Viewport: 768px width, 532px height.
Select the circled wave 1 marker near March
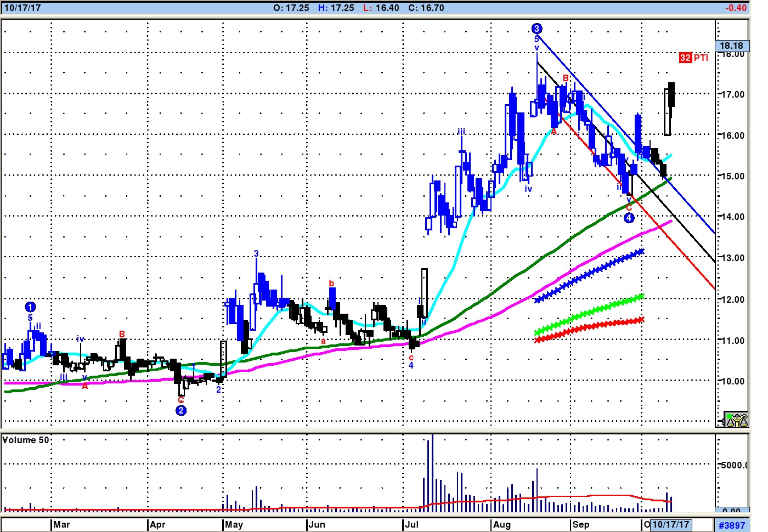tap(30, 307)
